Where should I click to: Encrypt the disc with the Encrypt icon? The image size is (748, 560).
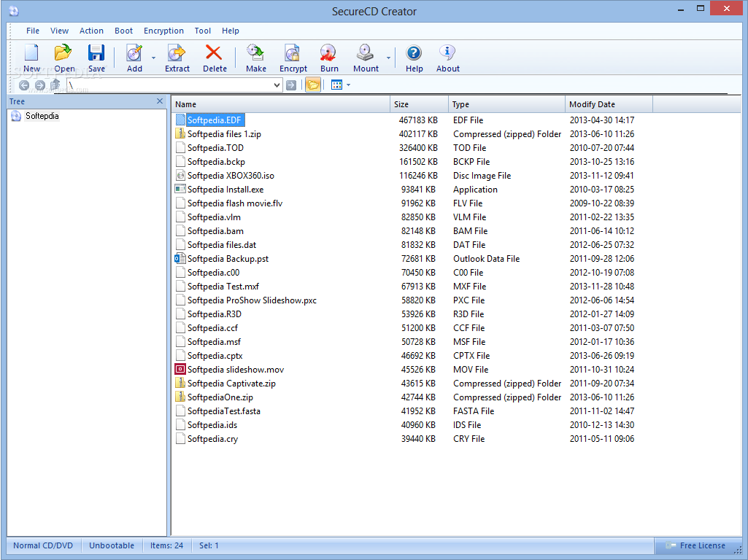(x=293, y=58)
